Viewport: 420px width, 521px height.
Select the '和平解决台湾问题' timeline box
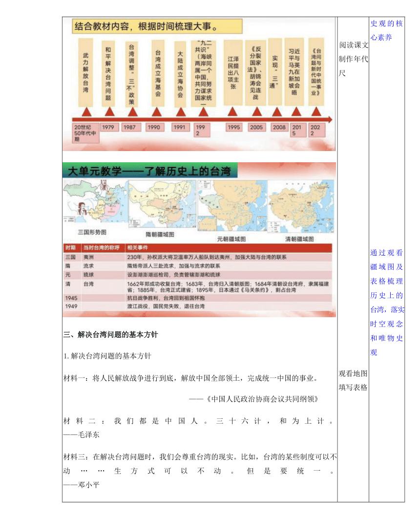click(x=108, y=73)
